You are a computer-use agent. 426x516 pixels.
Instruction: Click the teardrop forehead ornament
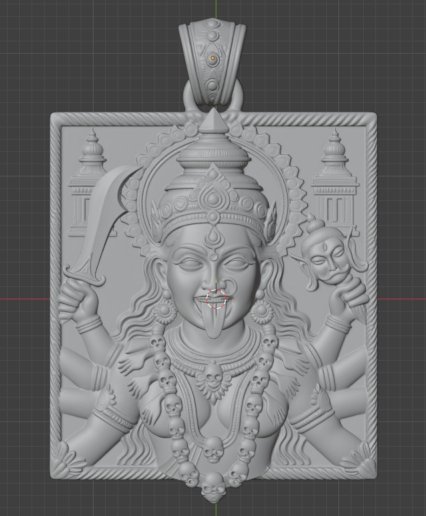click(212, 238)
